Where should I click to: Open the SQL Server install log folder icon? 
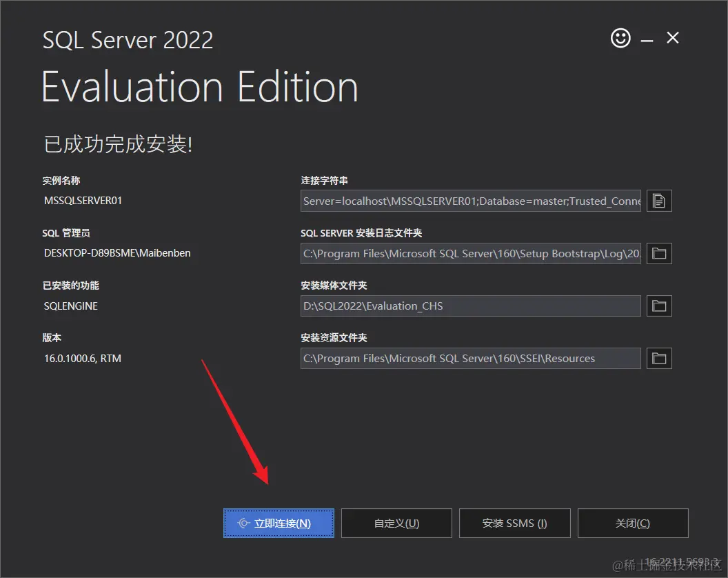[x=659, y=253]
